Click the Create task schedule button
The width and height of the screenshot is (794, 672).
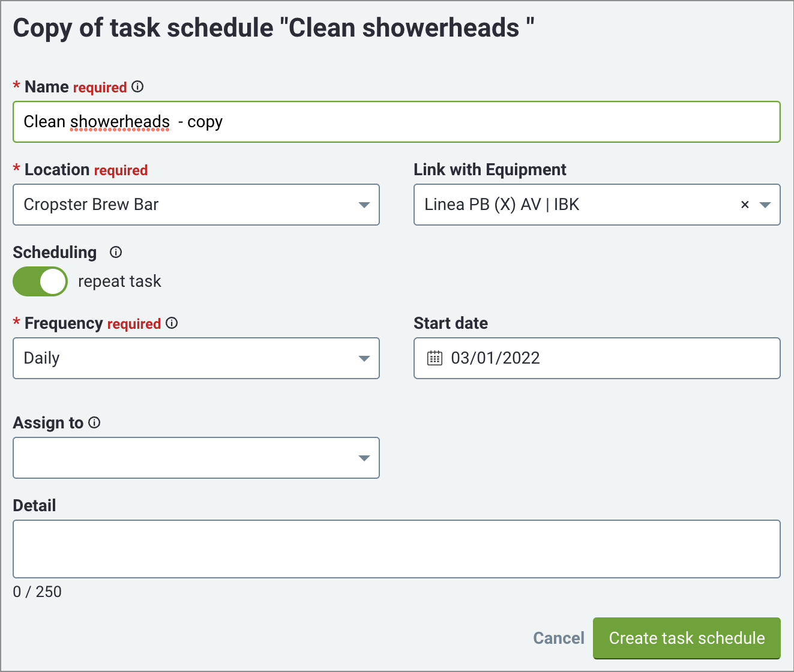pyautogui.click(x=687, y=638)
